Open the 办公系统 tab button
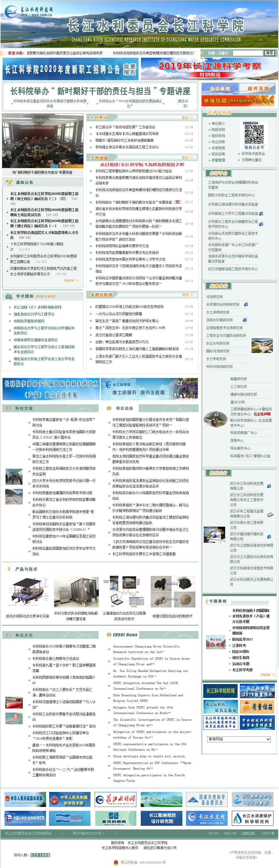The height and width of the screenshot is (868, 279). (220, 89)
